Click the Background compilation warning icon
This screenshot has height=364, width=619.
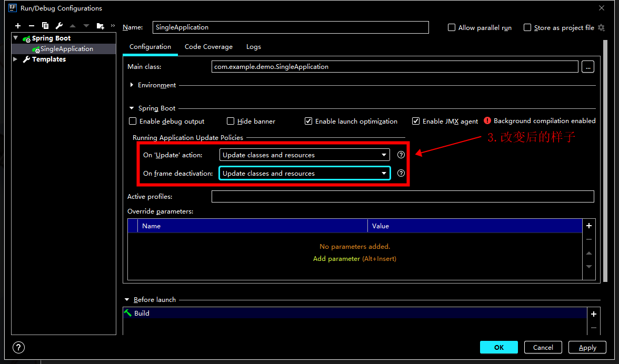coord(487,120)
